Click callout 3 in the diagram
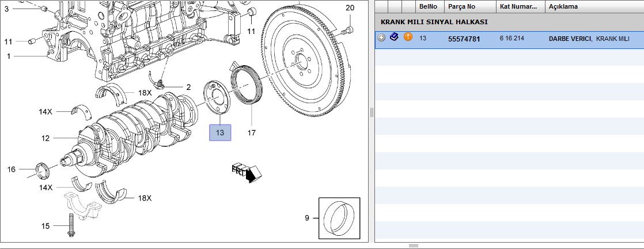This screenshot has width=644, height=249. (6, 8)
